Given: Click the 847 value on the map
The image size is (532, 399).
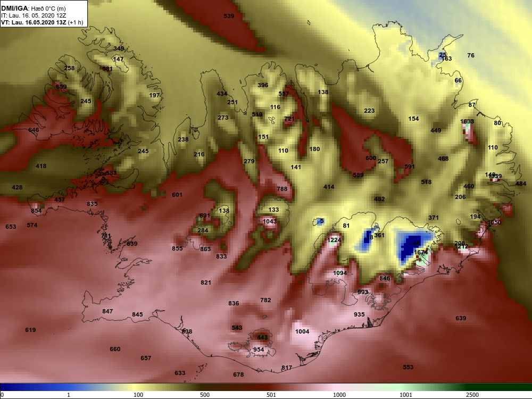Looking at the screenshot, I should (x=107, y=311).
